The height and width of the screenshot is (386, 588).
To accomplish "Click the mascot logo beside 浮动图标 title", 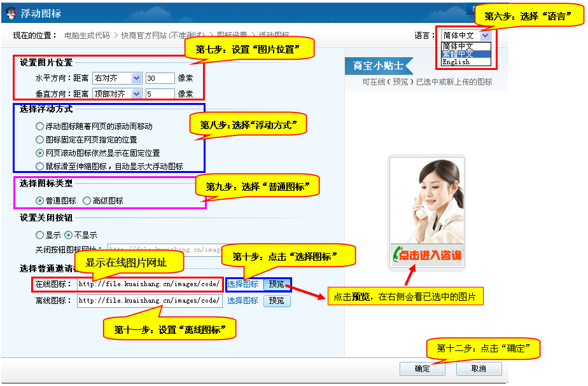I will click(x=10, y=12).
